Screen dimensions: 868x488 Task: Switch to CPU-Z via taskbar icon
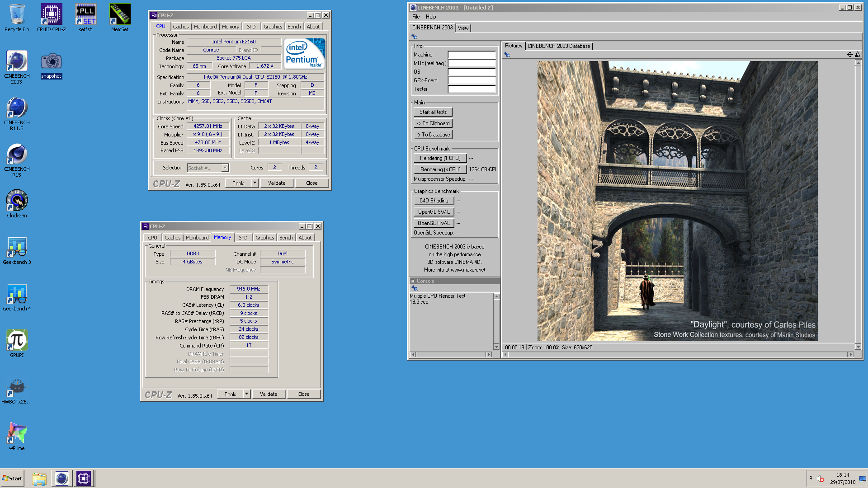[84, 479]
